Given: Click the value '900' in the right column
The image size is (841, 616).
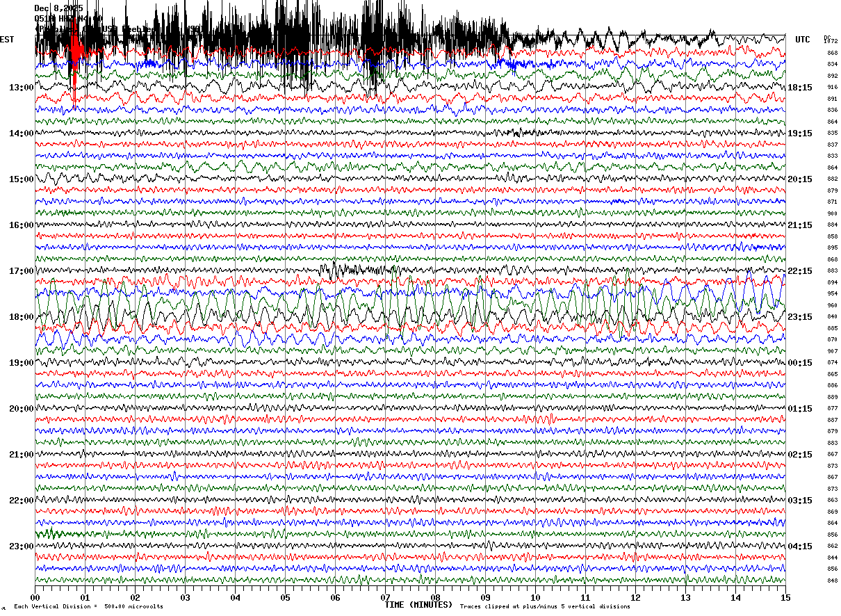Looking at the screenshot, I should click(832, 213).
